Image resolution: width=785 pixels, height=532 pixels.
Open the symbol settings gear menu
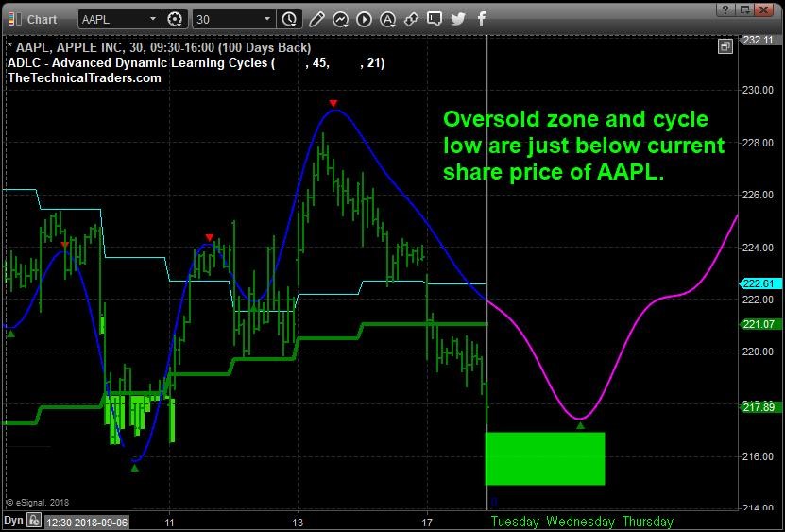pyautogui.click(x=175, y=20)
